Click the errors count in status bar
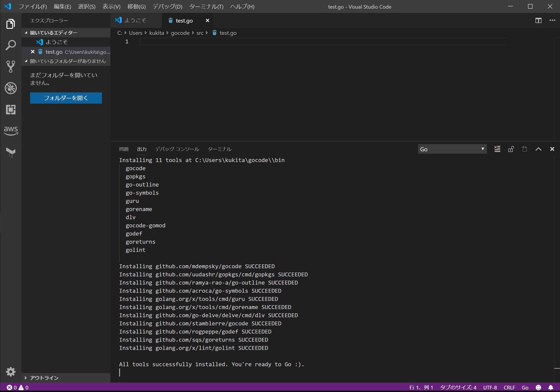This screenshot has width=560, height=392. click(x=11, y=387)
